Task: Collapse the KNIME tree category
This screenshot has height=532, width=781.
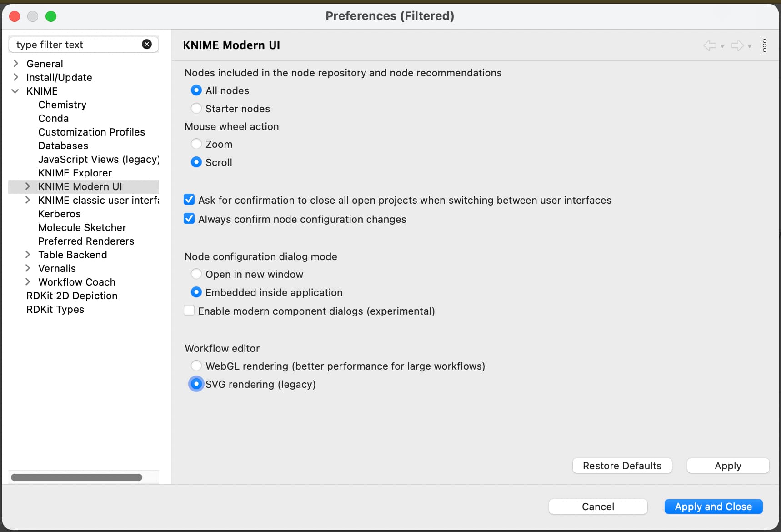Action: click(x=15, y=91)
